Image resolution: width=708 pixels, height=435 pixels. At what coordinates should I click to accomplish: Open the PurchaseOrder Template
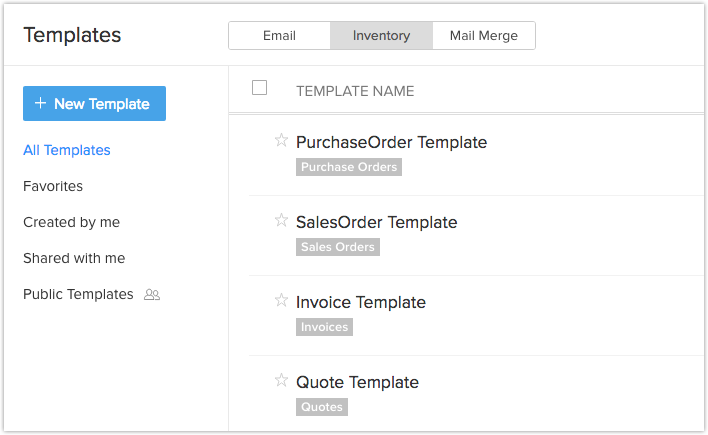tap(391, 142)
